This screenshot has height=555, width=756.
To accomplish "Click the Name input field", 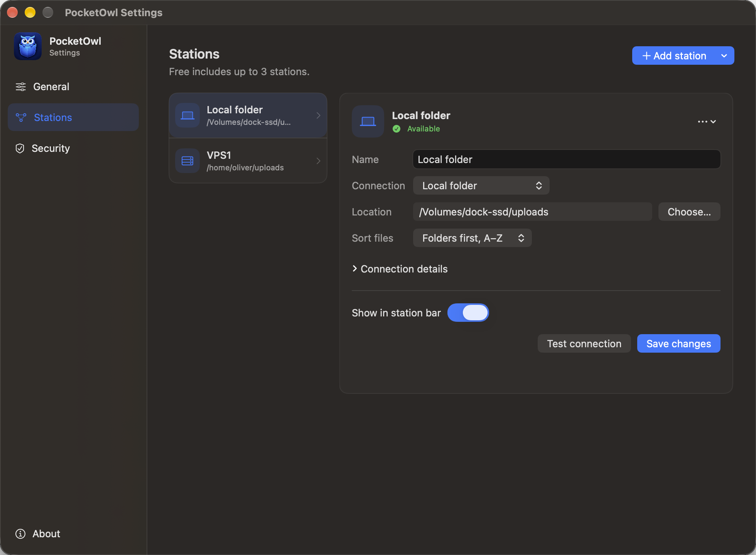I will click(x=567, y=160).
